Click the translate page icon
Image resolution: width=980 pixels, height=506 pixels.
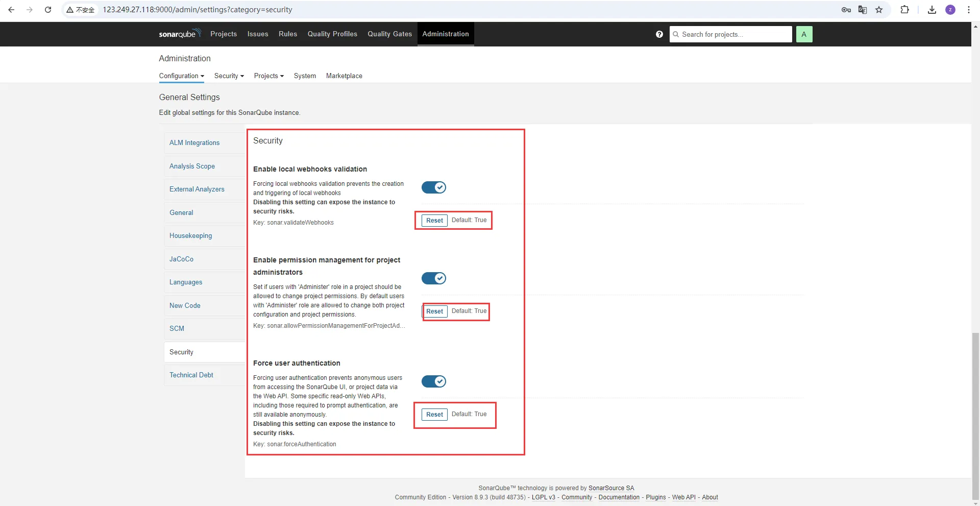click(863, 10)
